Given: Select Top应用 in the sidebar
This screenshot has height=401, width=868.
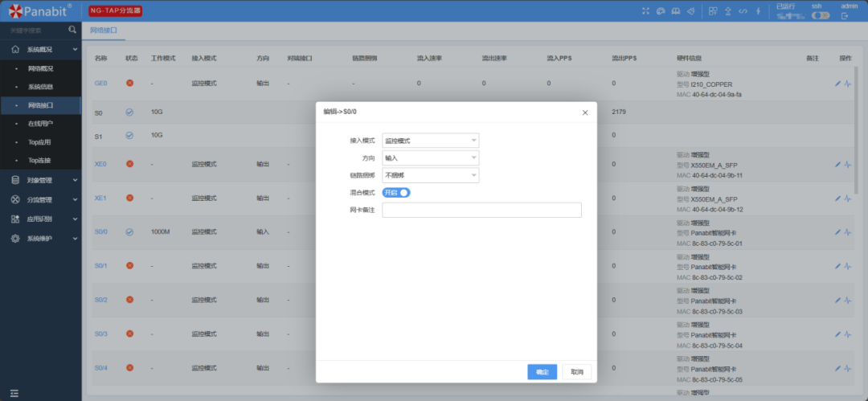Looking at the screenshot, I should click(40, 141).
